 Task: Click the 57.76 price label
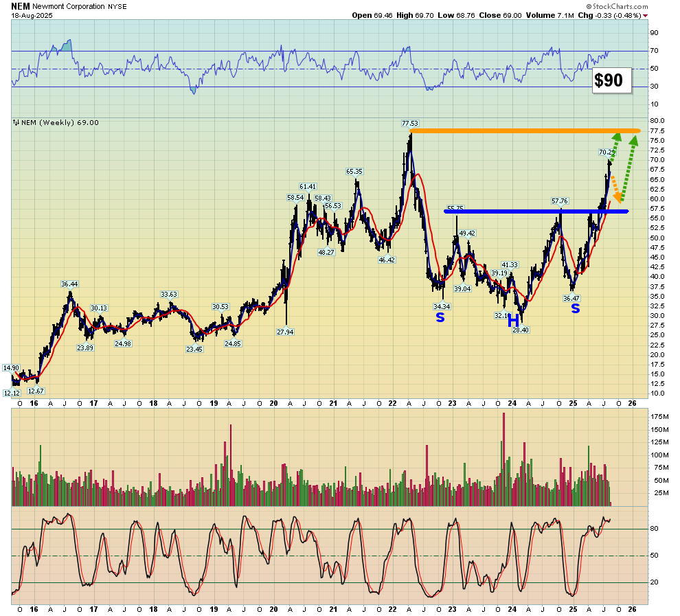[x=560, y=201]
